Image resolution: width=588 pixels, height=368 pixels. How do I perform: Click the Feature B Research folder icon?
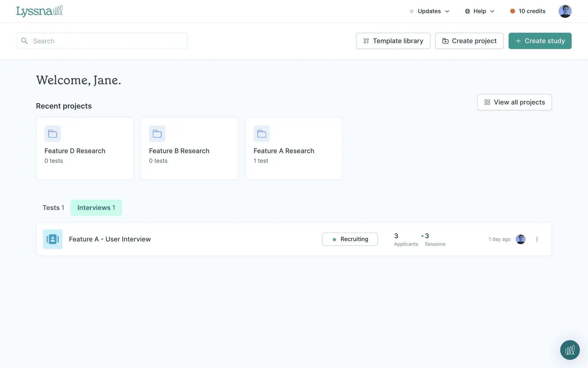pos(157,134)
